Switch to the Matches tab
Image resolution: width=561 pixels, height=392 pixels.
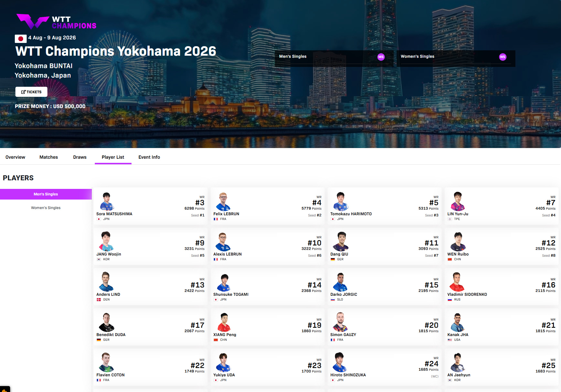(49, 157)
